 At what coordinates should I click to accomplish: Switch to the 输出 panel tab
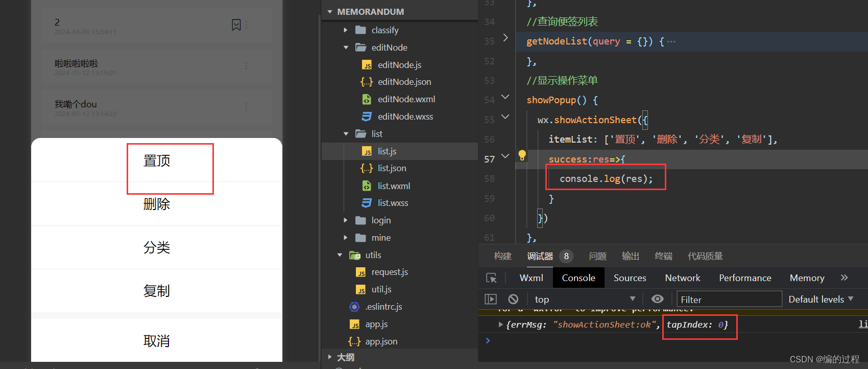coord(631,256)
